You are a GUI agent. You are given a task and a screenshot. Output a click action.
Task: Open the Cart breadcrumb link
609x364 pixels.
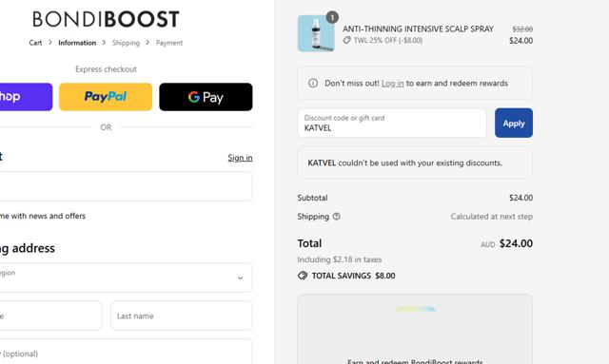(35, 43)
